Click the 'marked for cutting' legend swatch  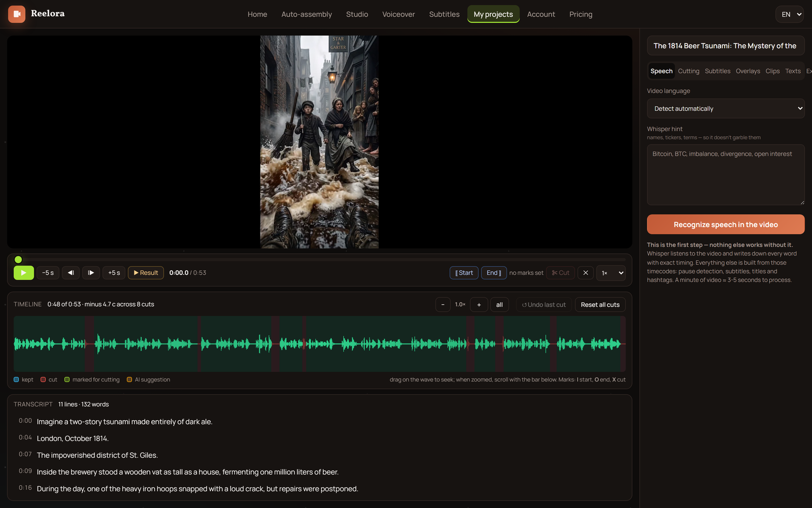pos(67,379)
